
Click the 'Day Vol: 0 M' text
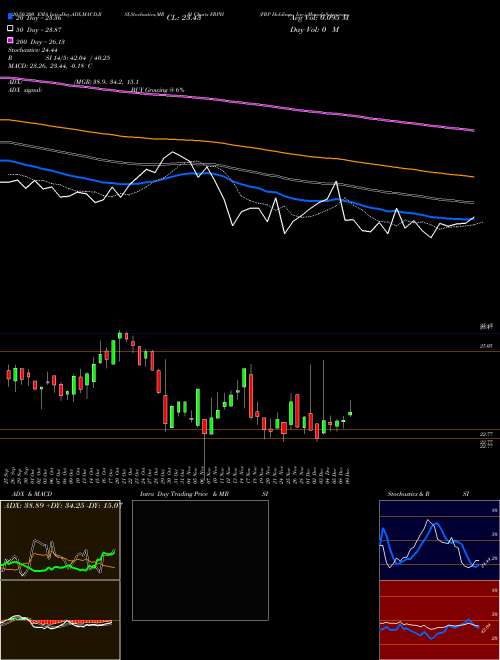pos(314,29)
